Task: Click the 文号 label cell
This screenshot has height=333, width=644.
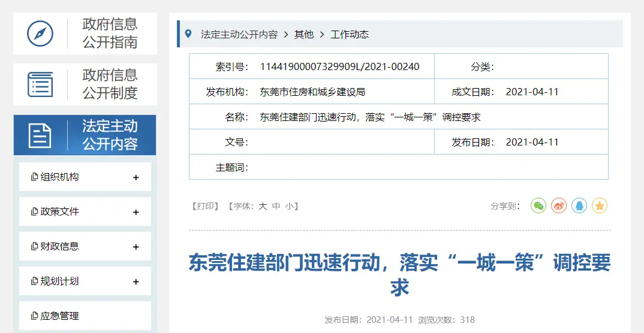Action: tap(237, 143)
